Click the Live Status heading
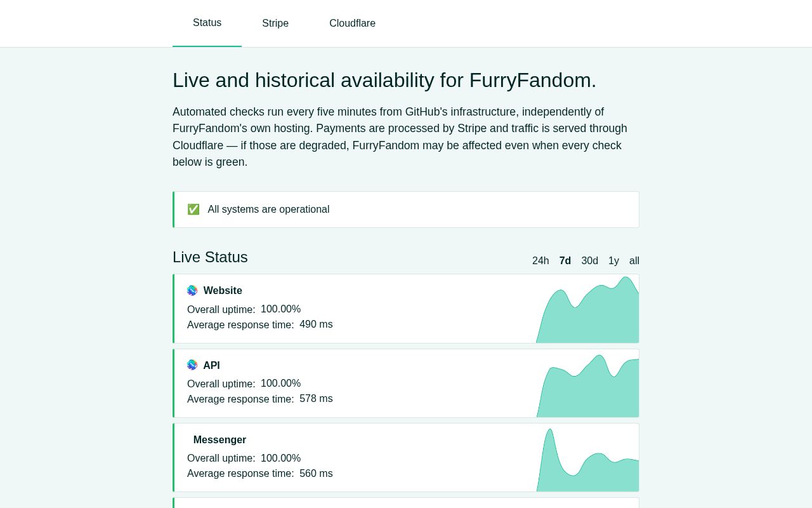Screen dimensions: 812x508 [x=210, y=257]
